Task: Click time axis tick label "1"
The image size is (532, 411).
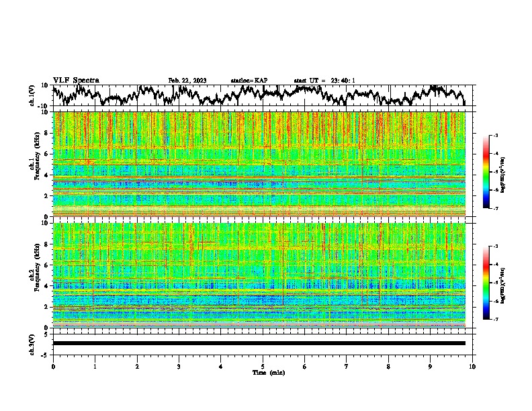Action: pos(95,367)
